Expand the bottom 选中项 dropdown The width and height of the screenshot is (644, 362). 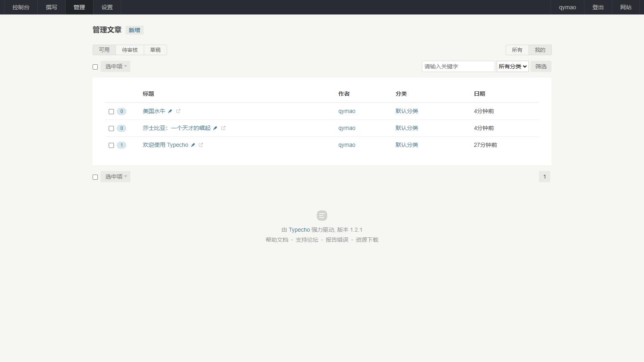116,177
